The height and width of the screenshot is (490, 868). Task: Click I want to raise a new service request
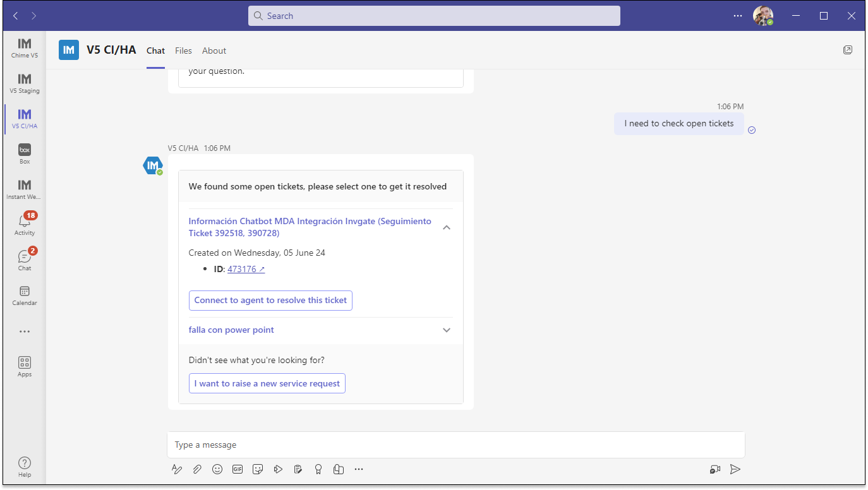[267, 383]
